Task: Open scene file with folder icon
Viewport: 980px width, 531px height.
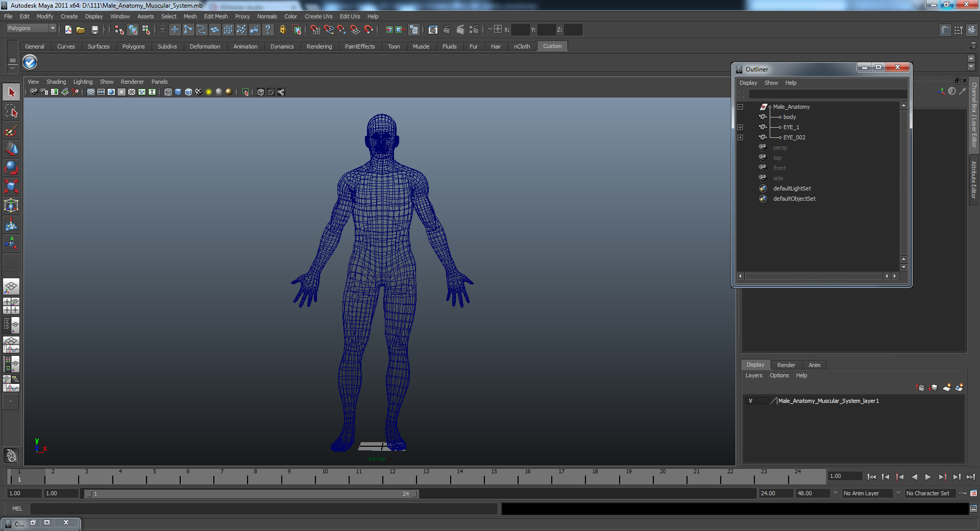Action: pos(81,30)
